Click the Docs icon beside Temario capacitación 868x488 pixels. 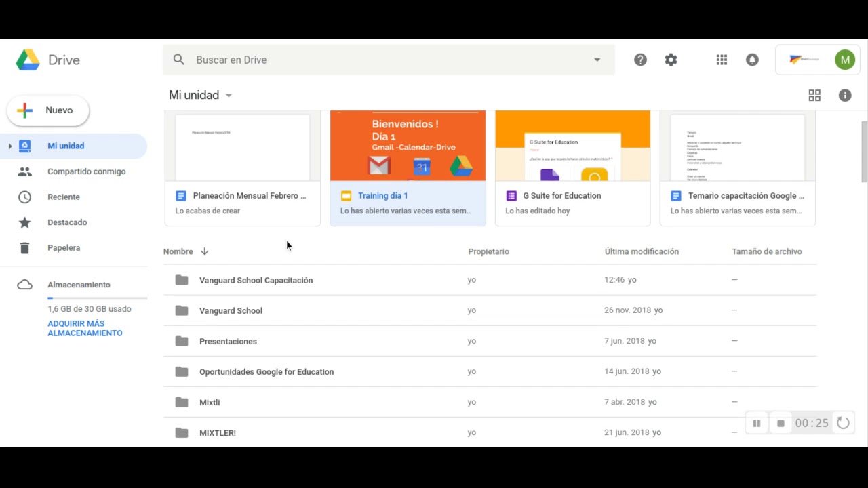coord(676,196)
